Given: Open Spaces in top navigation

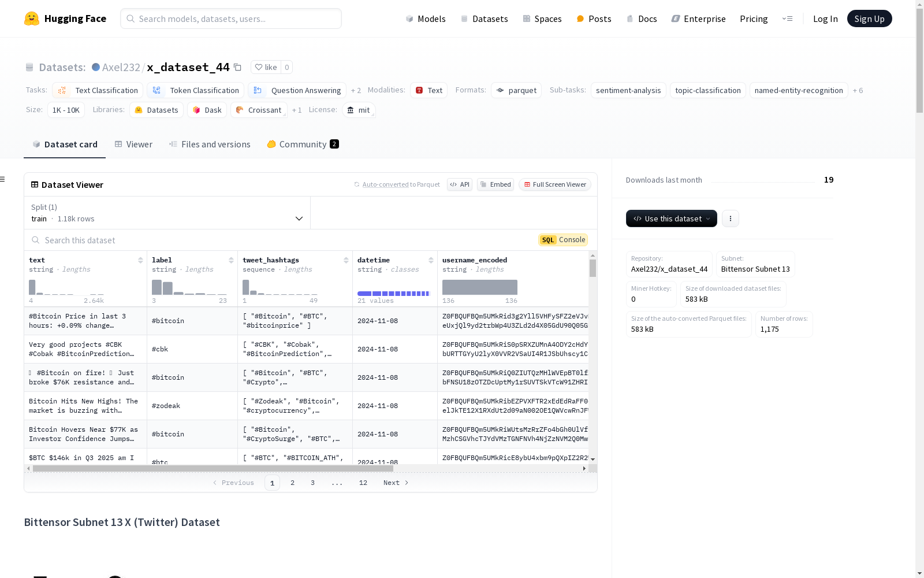Looking at the screenshot, I should click(542, 18).
